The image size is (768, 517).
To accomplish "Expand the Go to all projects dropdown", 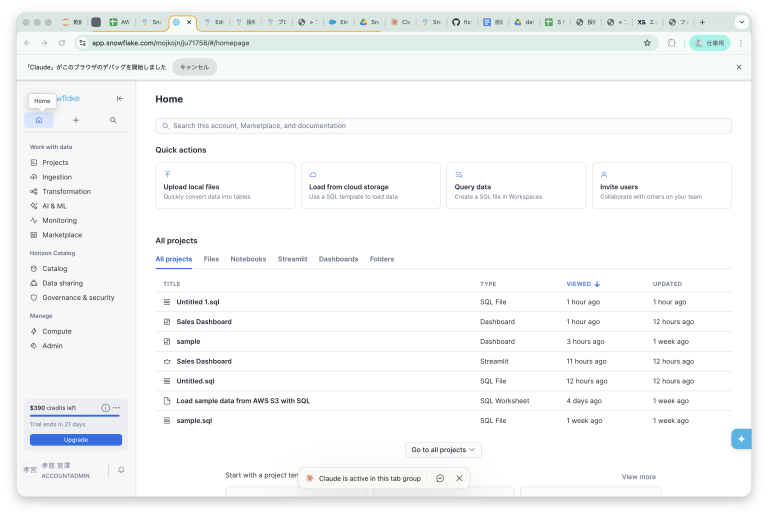I will pyautogui.click(x=443, y=450).
